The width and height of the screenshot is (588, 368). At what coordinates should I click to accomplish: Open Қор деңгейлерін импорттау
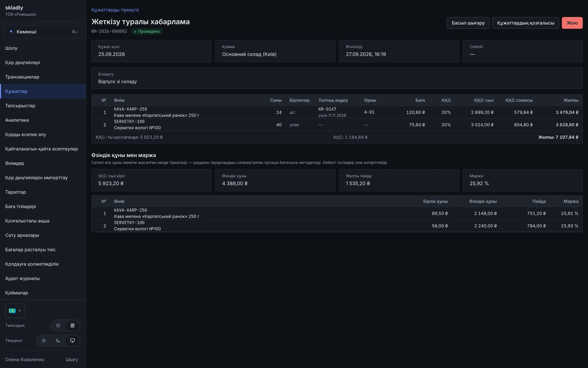click(43, 177)
